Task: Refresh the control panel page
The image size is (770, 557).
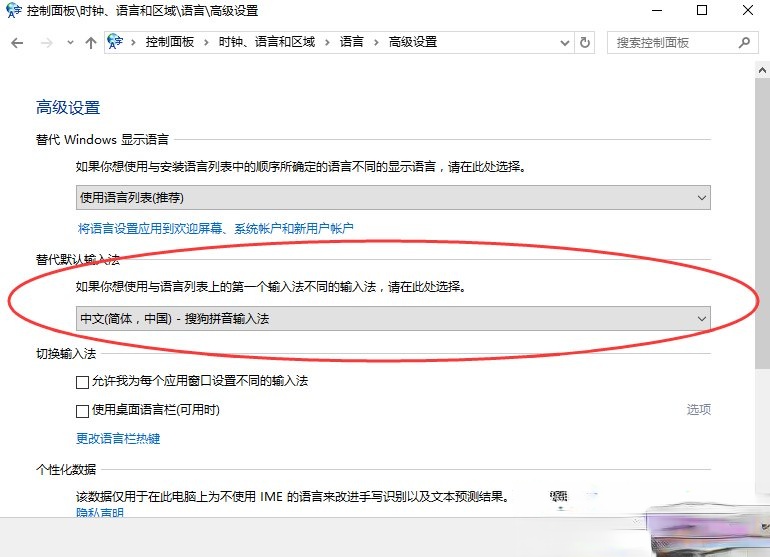Action: click(584, 43)
